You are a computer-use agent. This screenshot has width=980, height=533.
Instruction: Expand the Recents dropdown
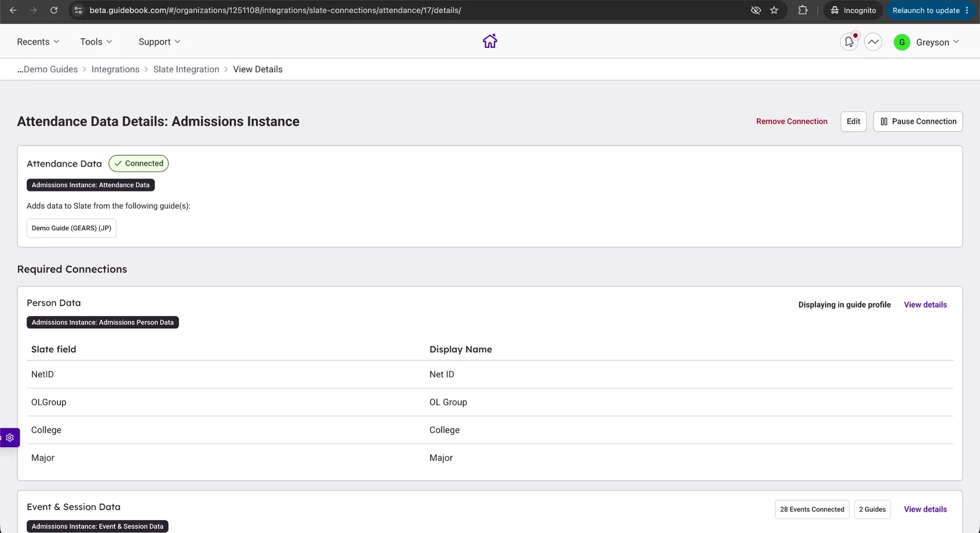[x=38, y=42]
